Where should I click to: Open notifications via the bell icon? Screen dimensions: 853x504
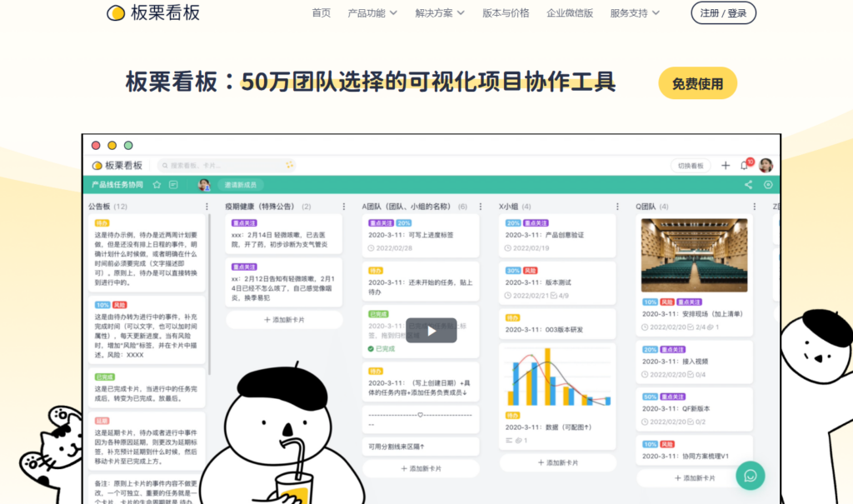pyautogui.click(x=744, y=165)
